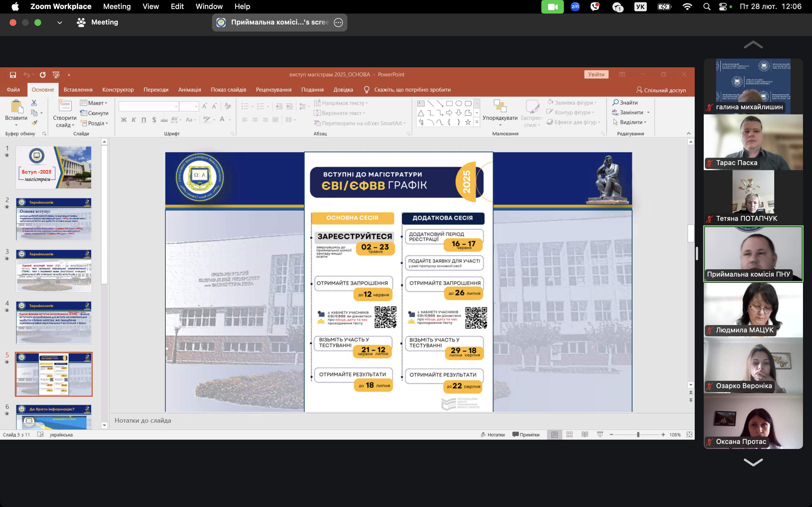This screenshot has height=507, width=812.
Task: Click Fit slide to window icon
Action: [689, 435]
